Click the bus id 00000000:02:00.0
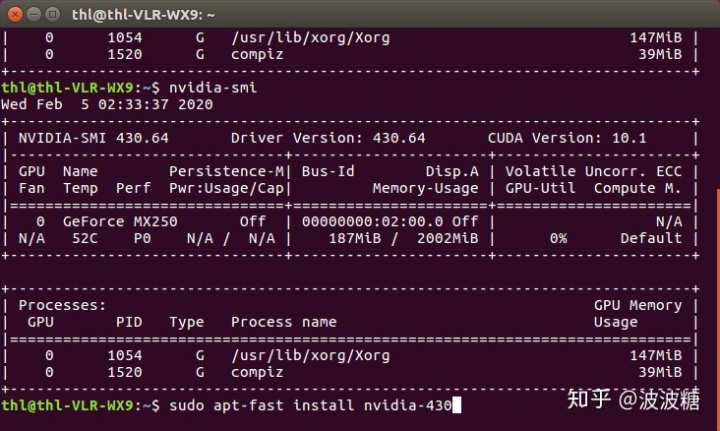The height and width of the screenshot is (431, 720). point(372,222)
